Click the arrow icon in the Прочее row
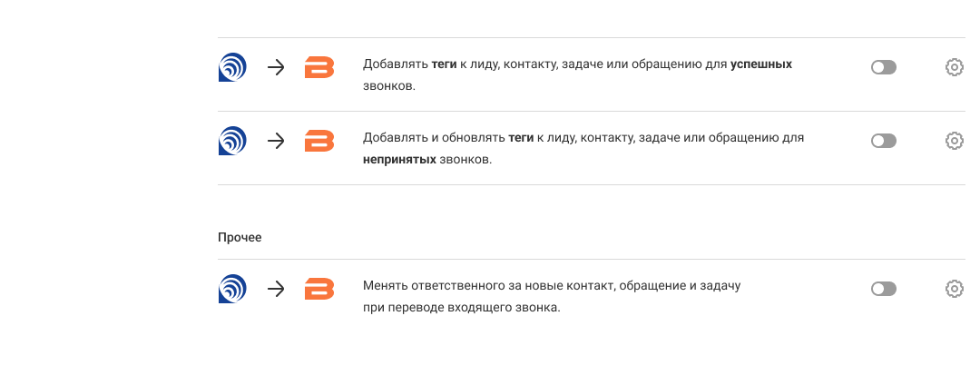The height and width of the screenshot is (385, 980). (277, 289)
